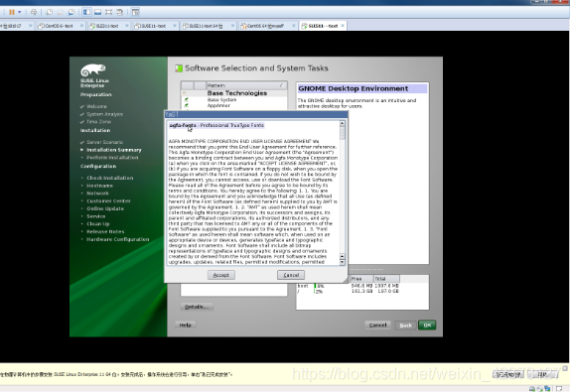Toggle the AppArmor pattern checkmark
The width and height of the screenshot is (571, 392).
[x=187, y=105]
